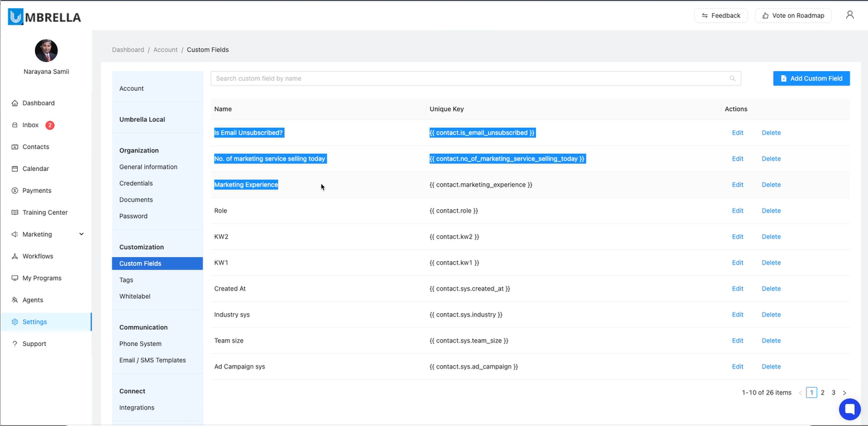
Task: Open General information settings
Action: coord(149,167)
